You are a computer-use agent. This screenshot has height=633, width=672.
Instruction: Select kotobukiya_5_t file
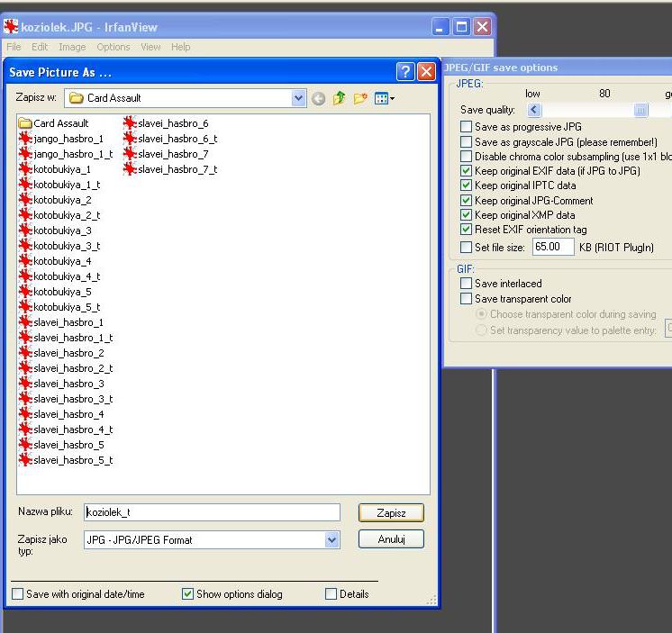coord(59,308)
